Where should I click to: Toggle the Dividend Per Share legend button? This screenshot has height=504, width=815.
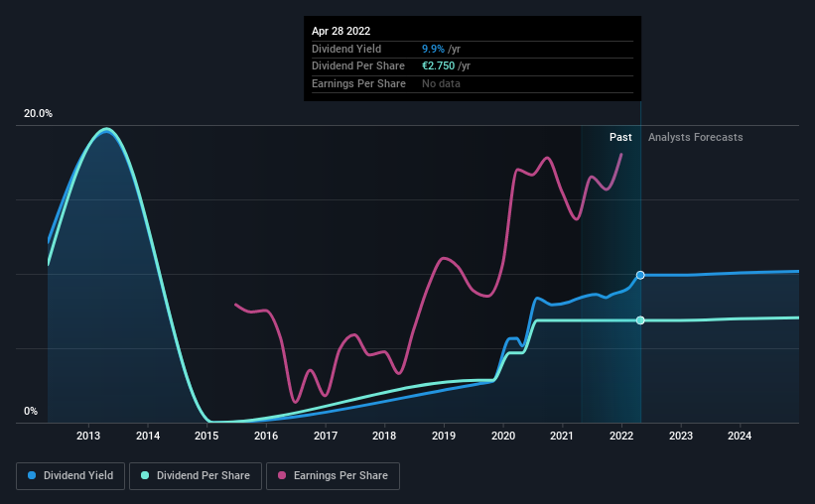point(196,476)
